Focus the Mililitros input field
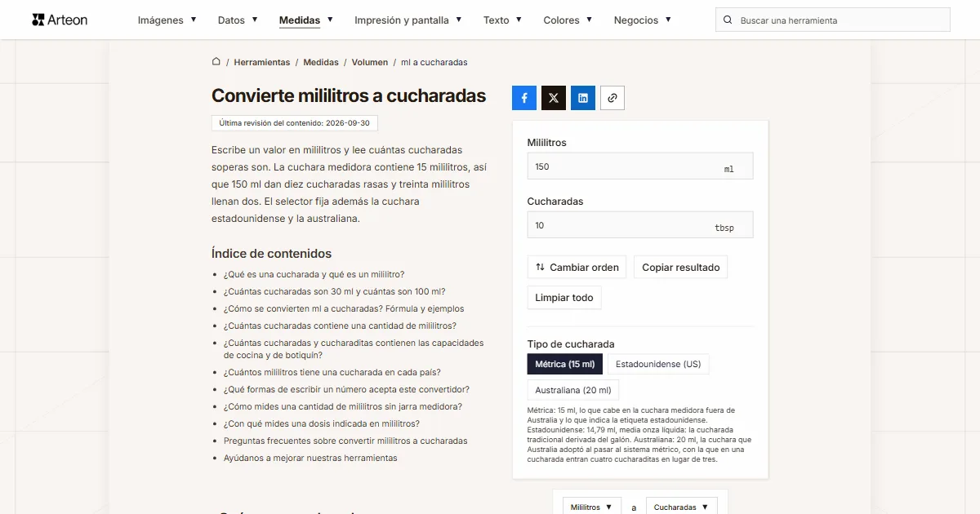Image resolution: width=980 pixels, height=514 pixels. [640, 166]
